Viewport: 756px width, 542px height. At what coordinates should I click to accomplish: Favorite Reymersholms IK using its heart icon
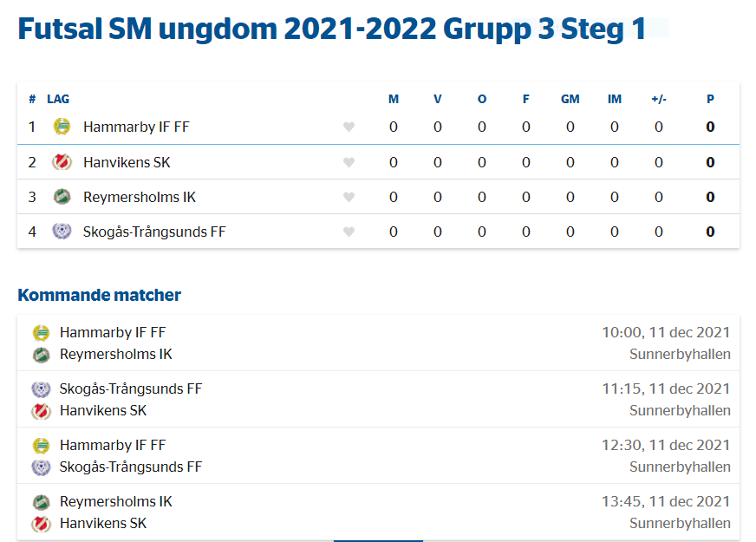coord(349,197)
